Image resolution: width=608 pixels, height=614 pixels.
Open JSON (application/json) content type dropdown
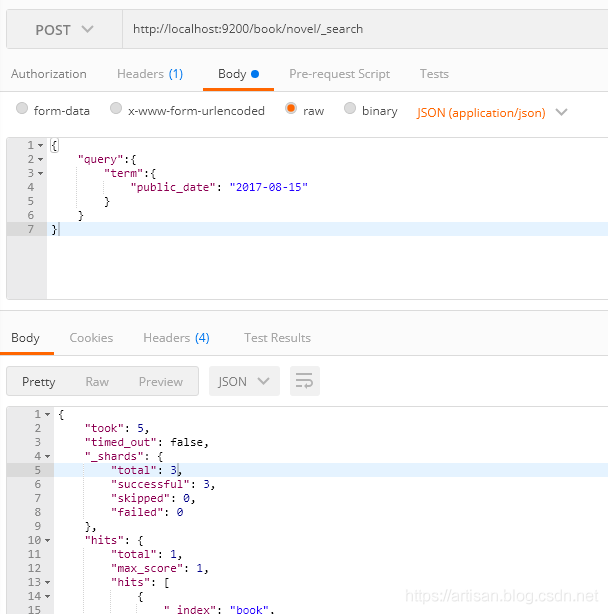point(492,112)
